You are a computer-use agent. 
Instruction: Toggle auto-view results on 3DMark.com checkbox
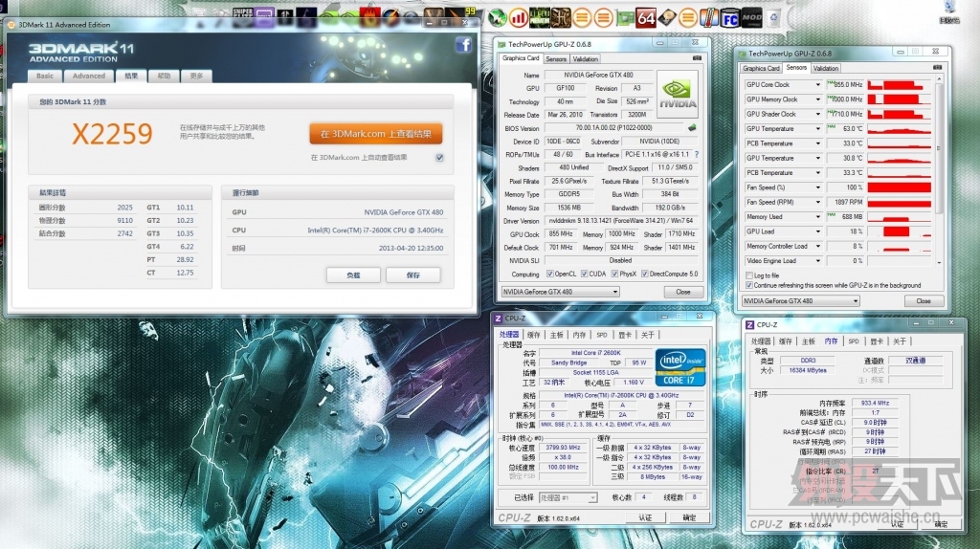[x=440, y=158]
